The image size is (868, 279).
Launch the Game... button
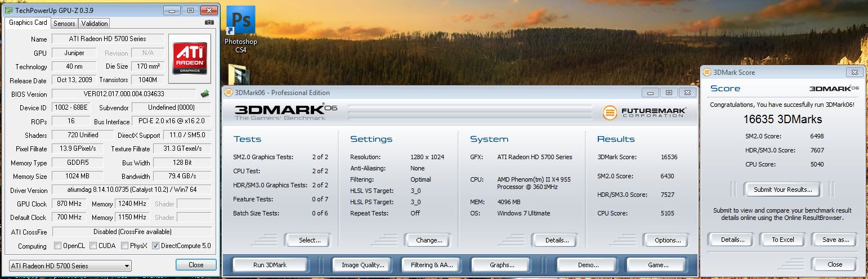click(657, 265)
